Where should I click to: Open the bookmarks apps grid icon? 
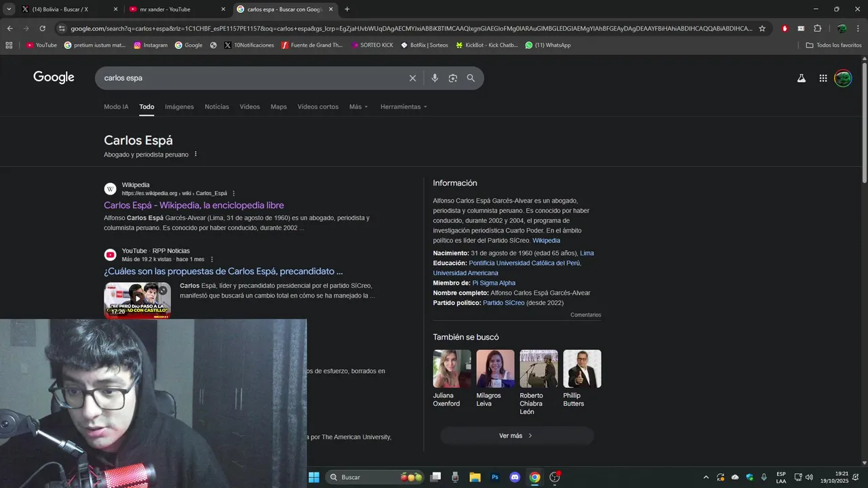click(x=9, y=45)
